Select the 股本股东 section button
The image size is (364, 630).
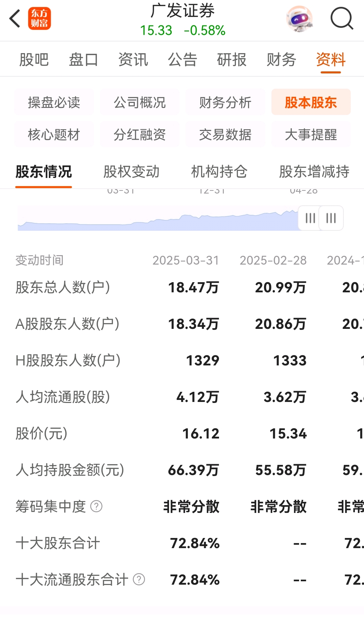311,102
